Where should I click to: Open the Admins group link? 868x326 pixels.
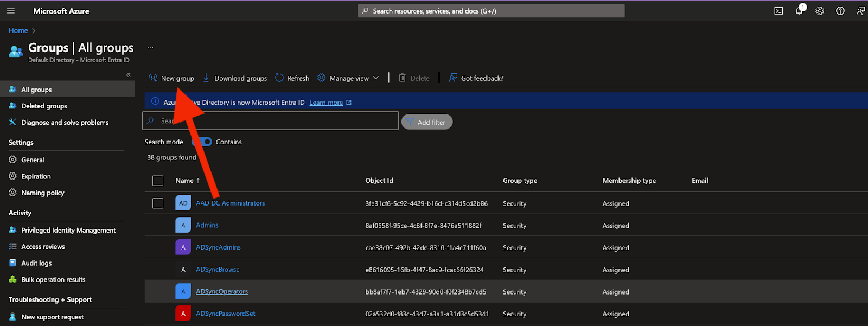(207, 225)
